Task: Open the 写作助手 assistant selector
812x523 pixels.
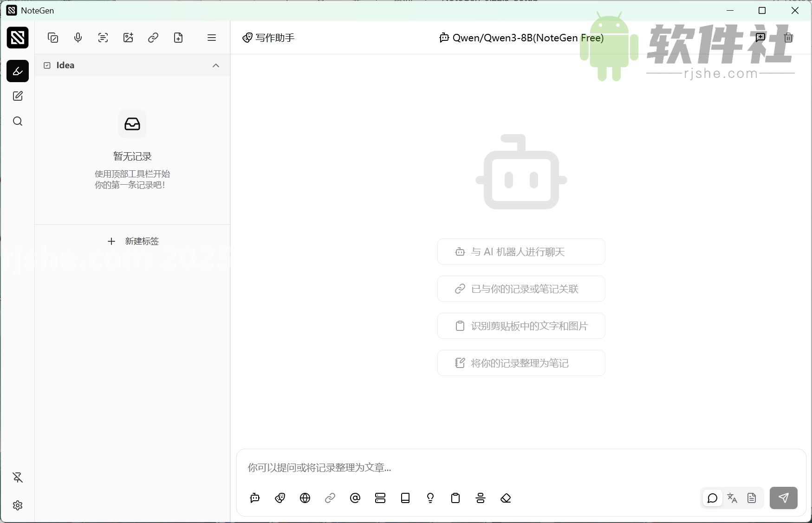Action: [x=268, y=38]
